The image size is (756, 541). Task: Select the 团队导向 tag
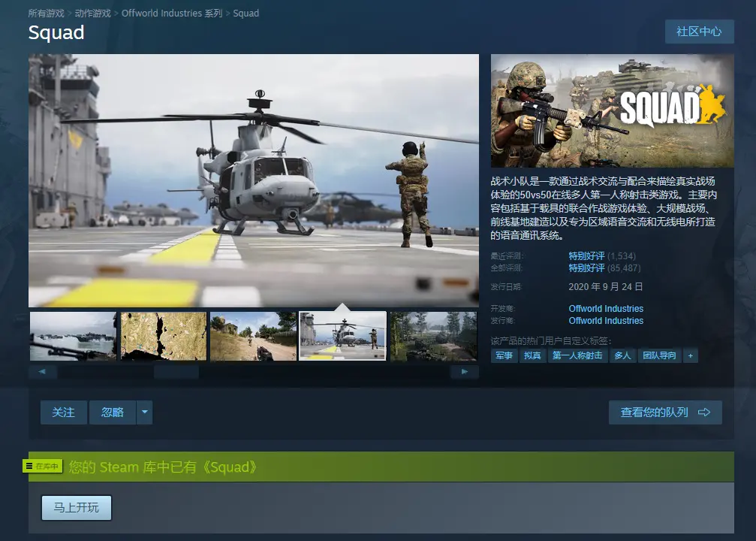(660, 355)
